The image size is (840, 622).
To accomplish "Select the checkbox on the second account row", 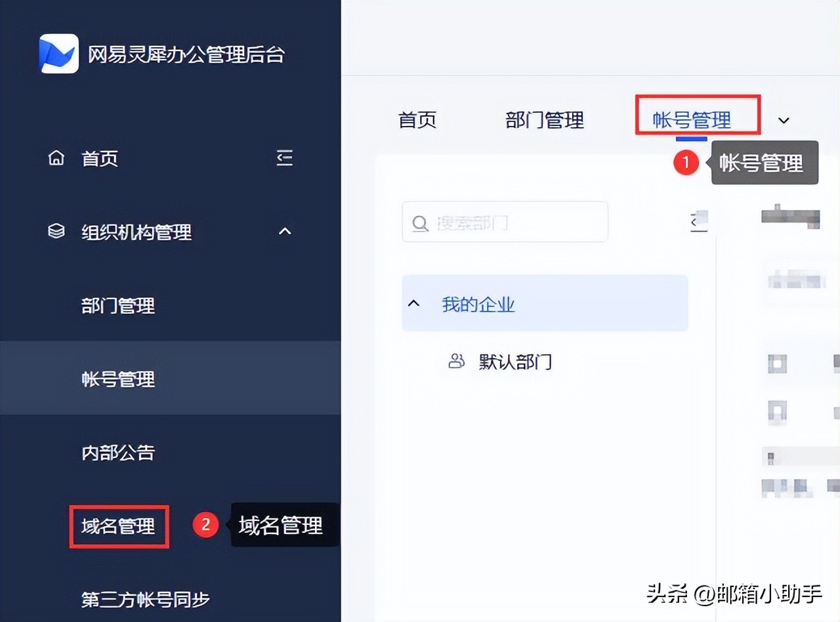I will click(777, 410).
